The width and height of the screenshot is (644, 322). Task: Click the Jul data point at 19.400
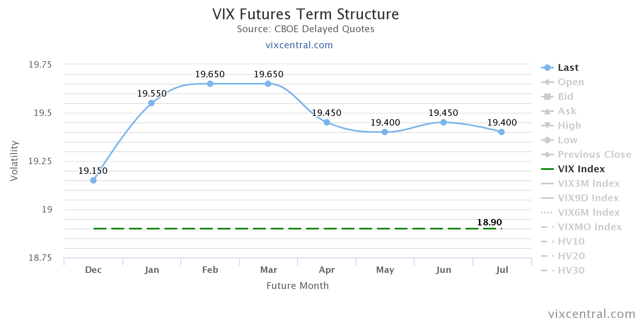pyautogui.click(x=502, y=132)
